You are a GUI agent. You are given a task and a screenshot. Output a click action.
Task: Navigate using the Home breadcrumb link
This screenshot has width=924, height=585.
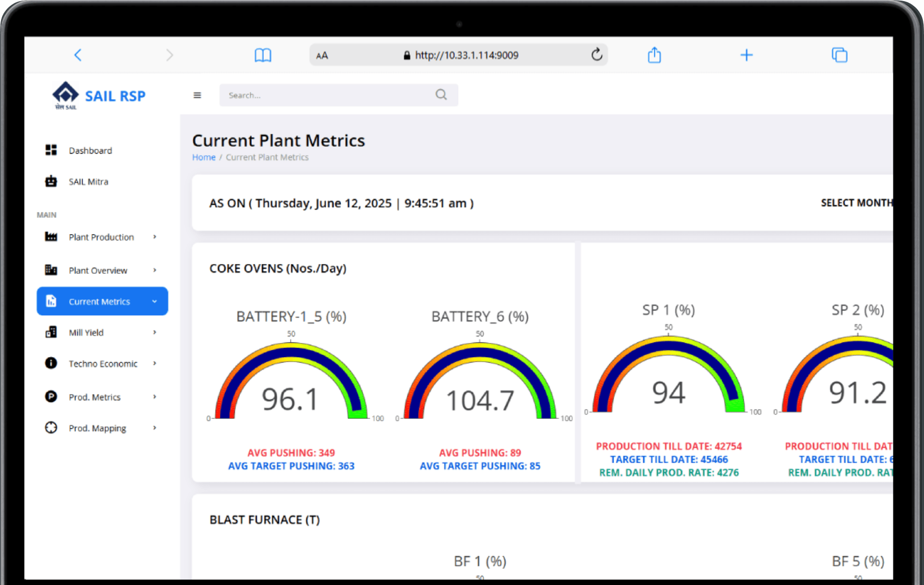204,157
